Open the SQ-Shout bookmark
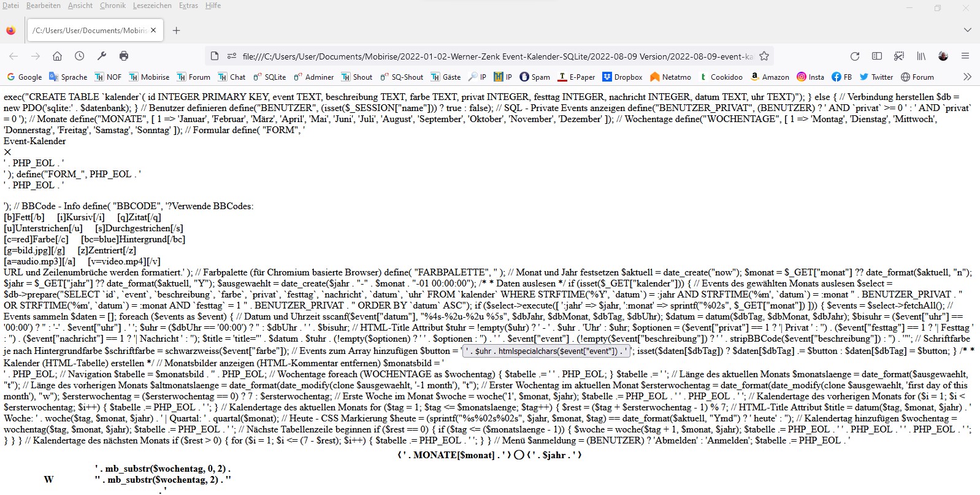The height and width of the screenshot is (495, 980). 402,77
